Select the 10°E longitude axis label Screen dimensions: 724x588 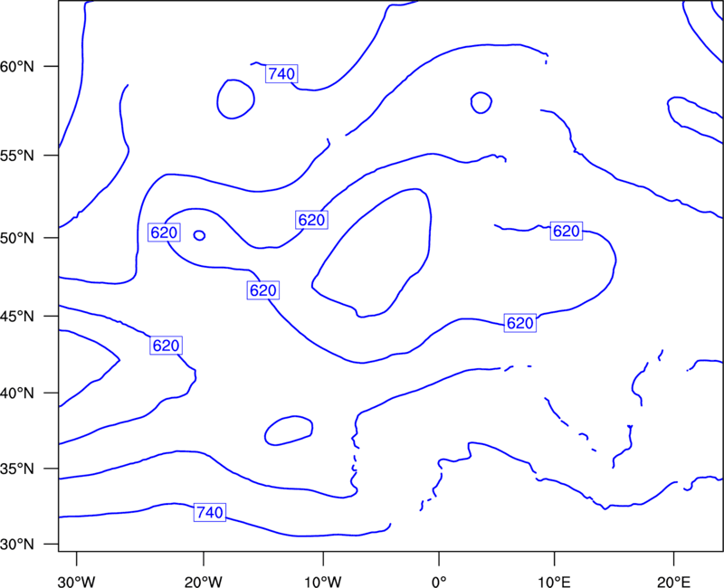(x=554, y=582)
